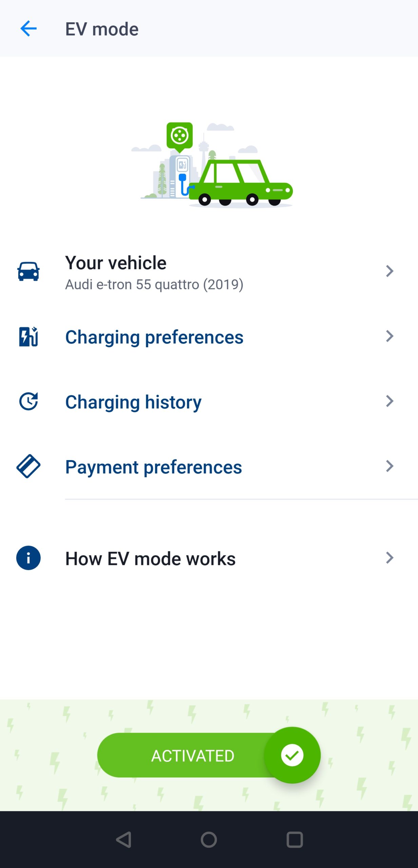The width and height of the screenshot is (418, 868).
Task: Open Charging preferences via right chevron
Action: (x=389, y=336)
